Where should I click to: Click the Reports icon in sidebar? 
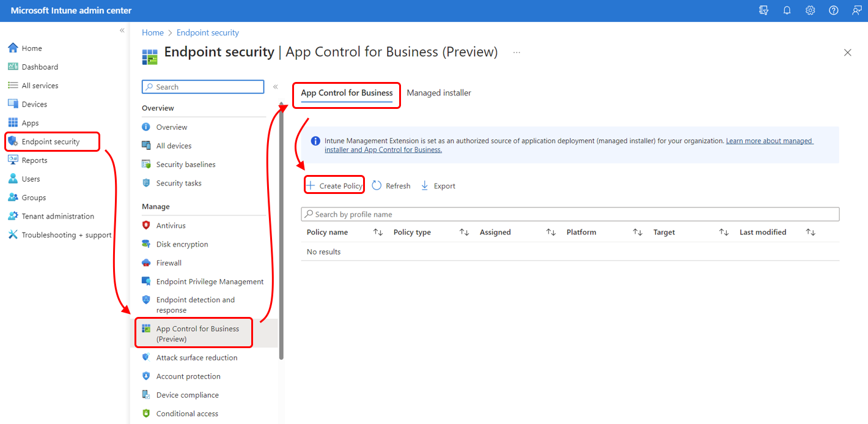point(13,160)
